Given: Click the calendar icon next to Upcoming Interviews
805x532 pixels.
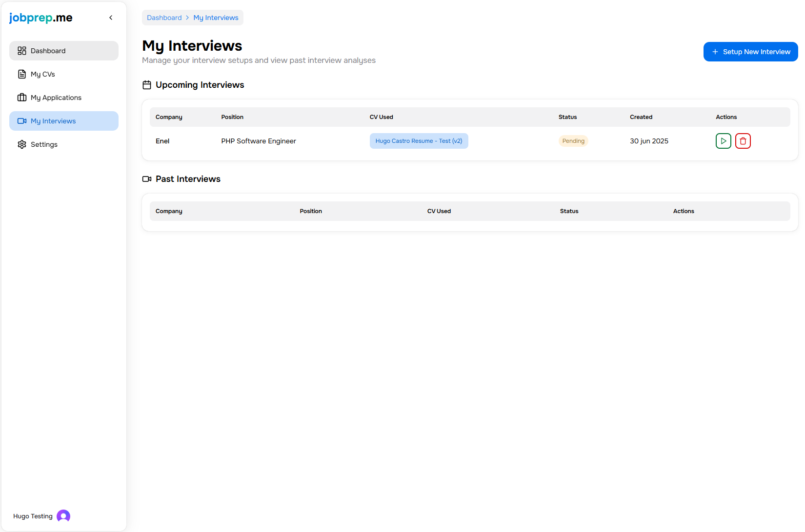Looking at the screenshot, I should [x=146, y=84].
